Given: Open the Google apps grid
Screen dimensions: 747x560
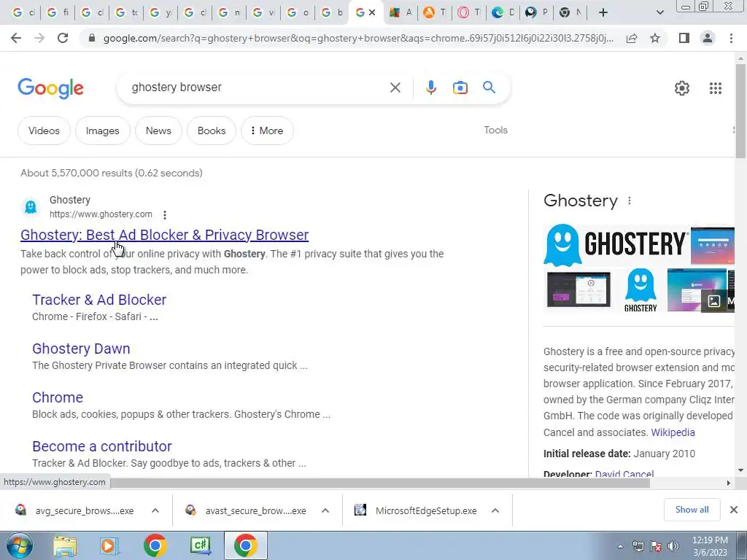Looking at the screenshot, I should [716, 88].
